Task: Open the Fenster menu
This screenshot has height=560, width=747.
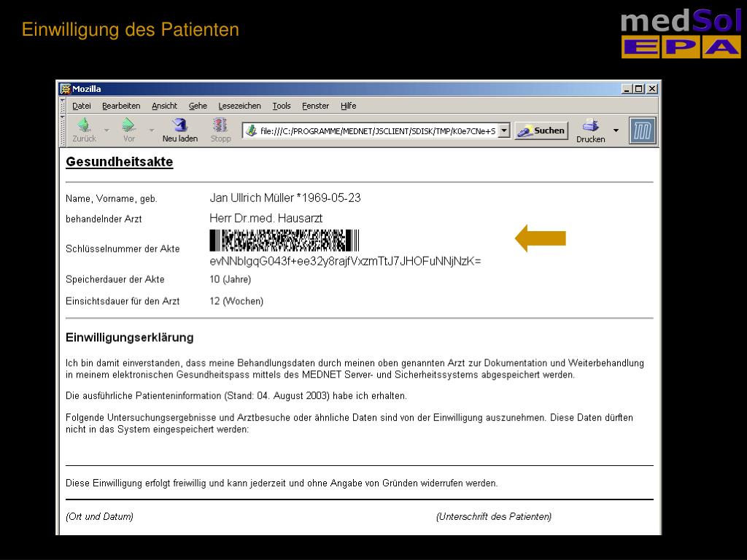Action: coord(315,106)
